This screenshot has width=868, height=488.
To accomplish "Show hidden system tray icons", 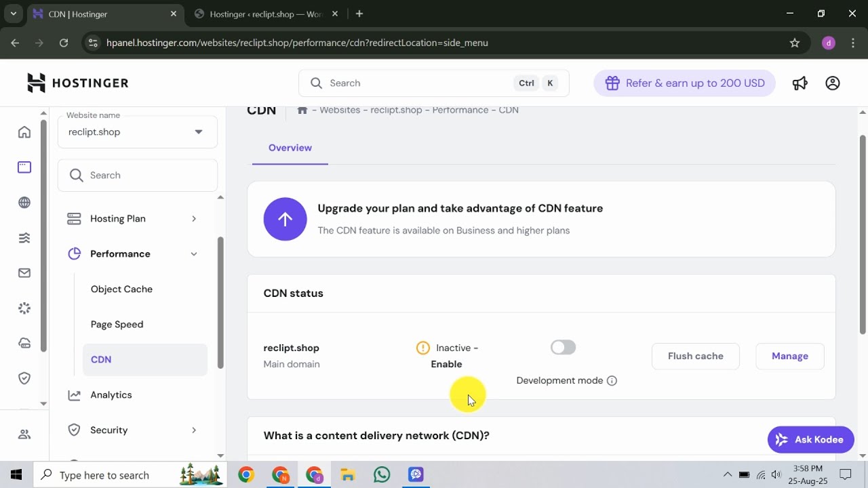I will (728, 474).
